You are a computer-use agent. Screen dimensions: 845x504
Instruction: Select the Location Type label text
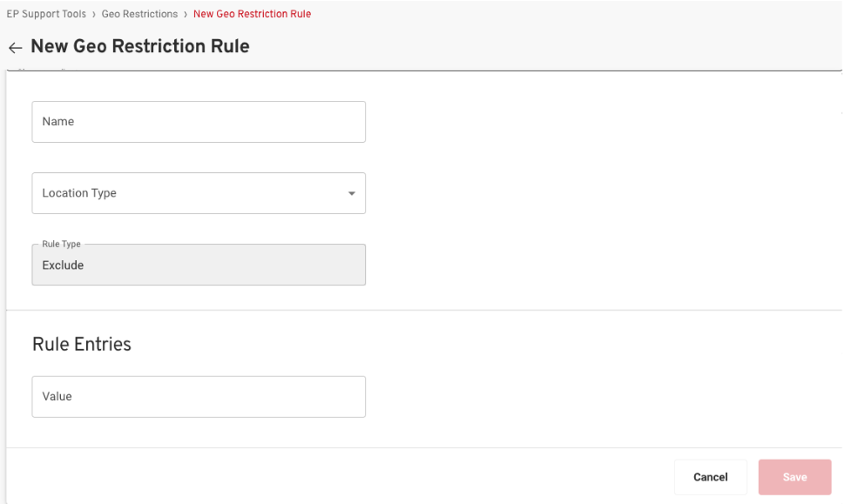click(x=79, y=193)
